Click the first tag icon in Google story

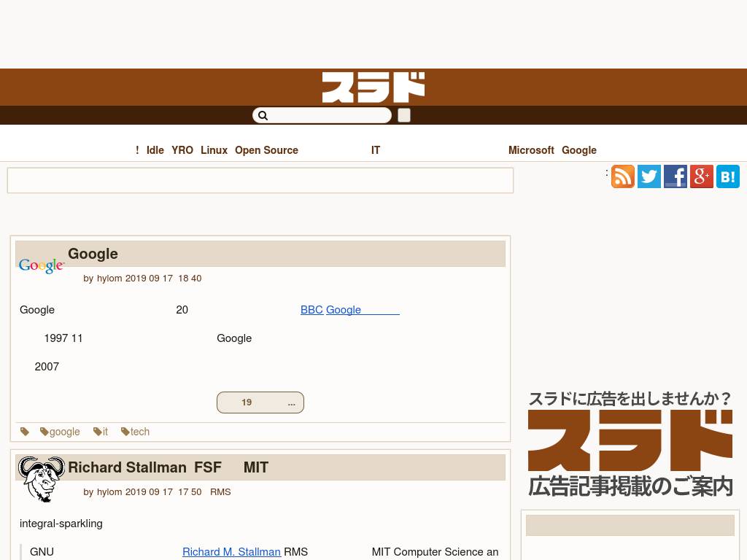25,432
